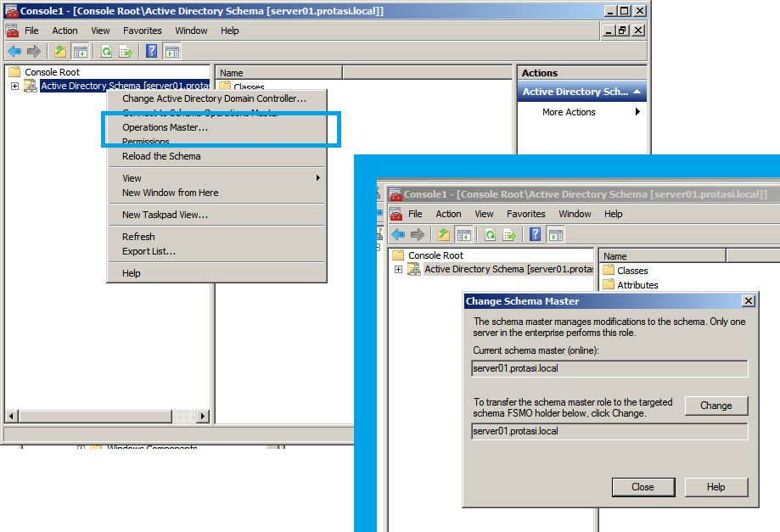Open View submenu arrow in context menu

point(318,178)
